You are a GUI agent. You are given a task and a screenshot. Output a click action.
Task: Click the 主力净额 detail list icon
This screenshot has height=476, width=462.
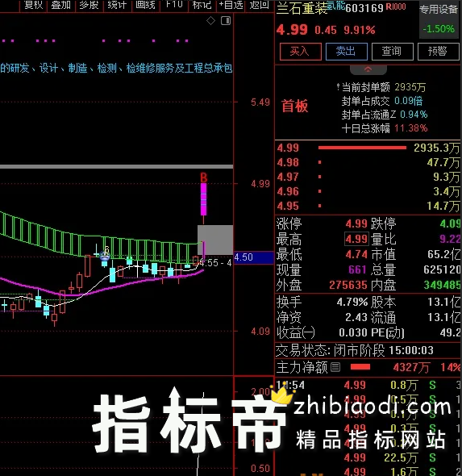pos(335,367)
